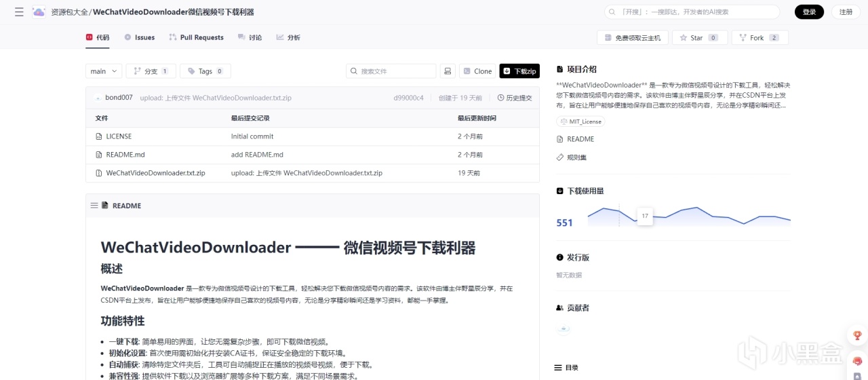Open the README.md file
Image resolution: width=868 pixels, height=380 pixels.
coord(125,155)
